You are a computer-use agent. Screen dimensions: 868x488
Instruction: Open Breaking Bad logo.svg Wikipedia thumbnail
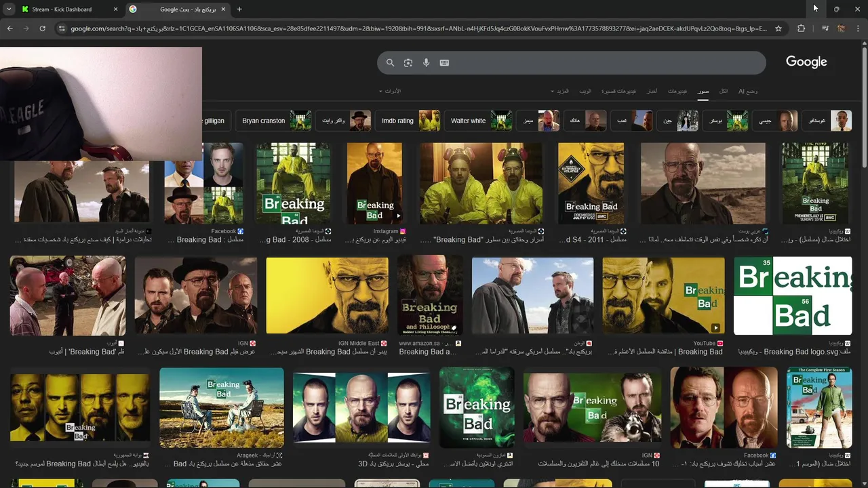(793, 296)
